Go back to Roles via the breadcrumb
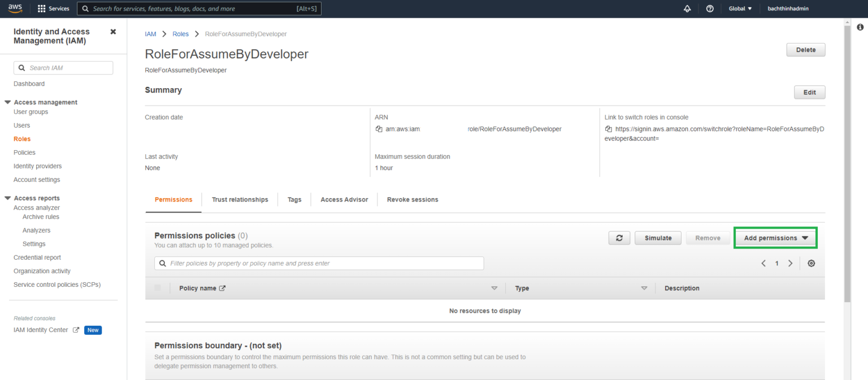 click(180, 34)
